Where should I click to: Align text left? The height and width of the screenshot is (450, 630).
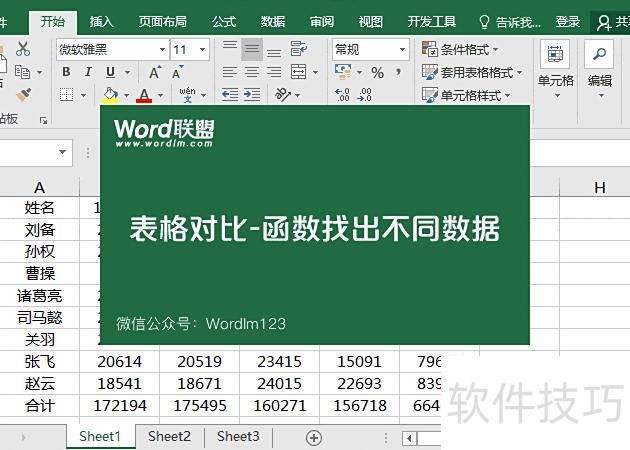230,72
